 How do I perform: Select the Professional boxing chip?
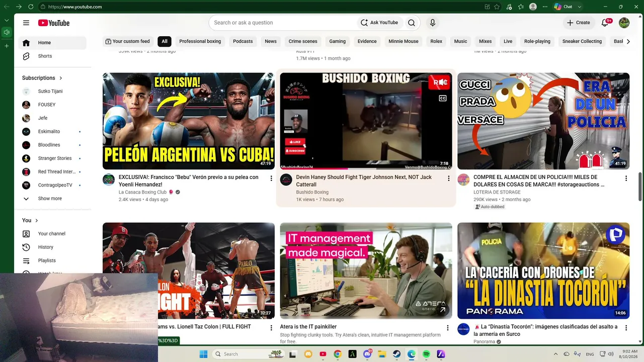coord(200,41)
